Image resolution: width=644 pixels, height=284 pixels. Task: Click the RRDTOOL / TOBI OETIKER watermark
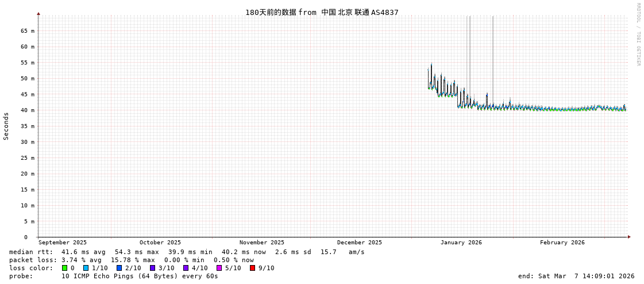pyautogui.click(x=638, y=34)
